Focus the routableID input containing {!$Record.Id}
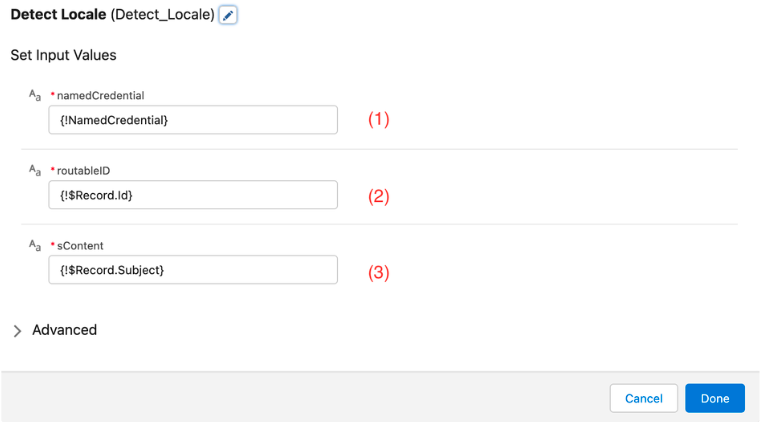 [x=193, y=195]
